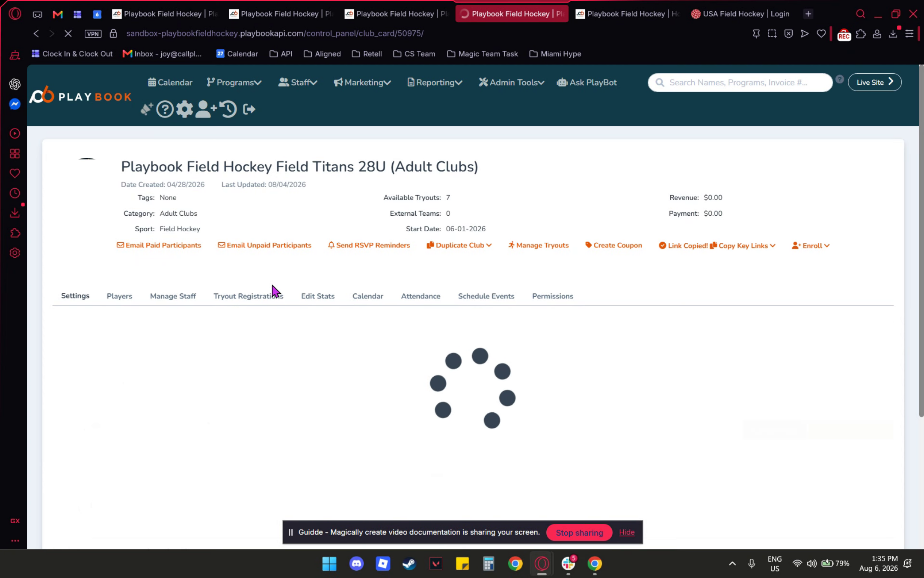Open the ChatGPT sidebar icon
Image resolution: width=924 pixels, height=578 pixels.
pos(15,84)
